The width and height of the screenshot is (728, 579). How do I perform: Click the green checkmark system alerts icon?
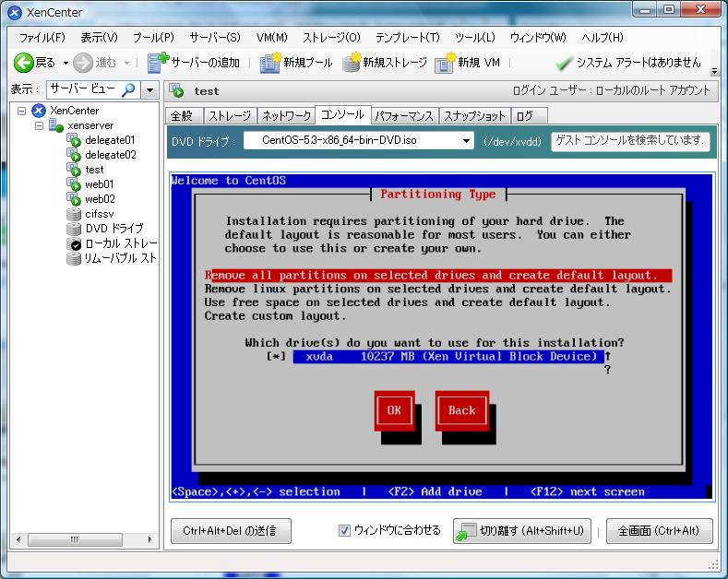point(564,63)
